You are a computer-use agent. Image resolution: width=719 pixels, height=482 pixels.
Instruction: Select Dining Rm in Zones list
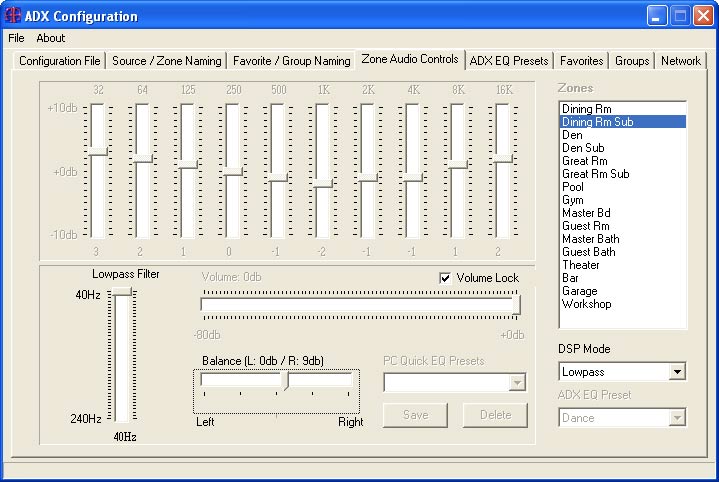tap(623, 109)
